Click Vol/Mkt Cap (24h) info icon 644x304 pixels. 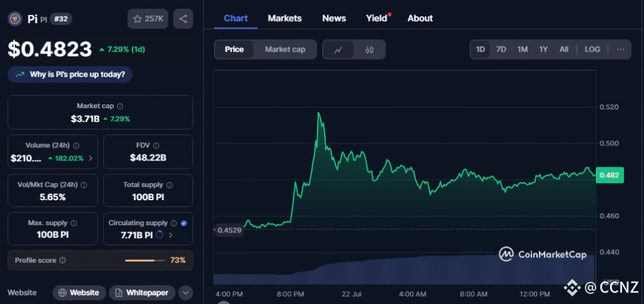tap(84, 185)
